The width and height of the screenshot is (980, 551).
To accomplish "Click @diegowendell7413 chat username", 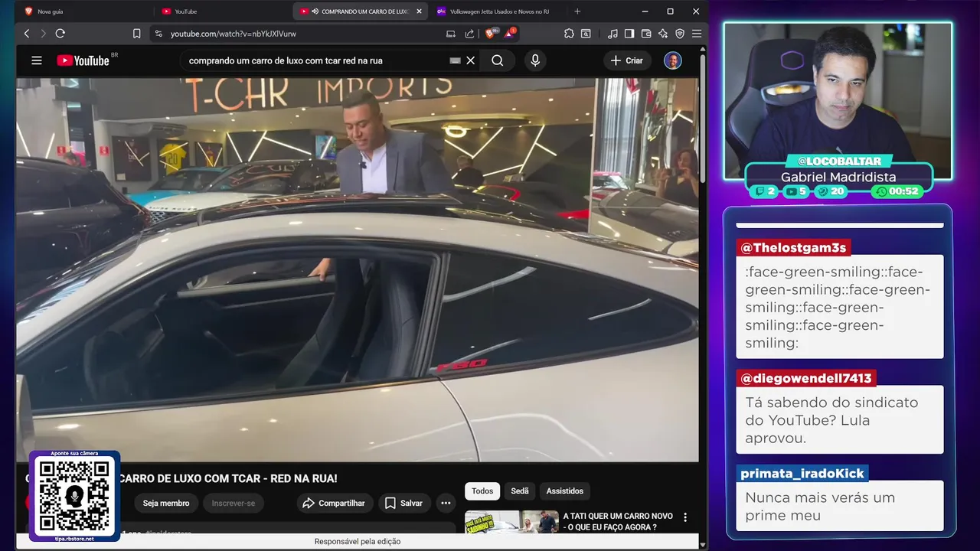I will [x=805, y=378].
